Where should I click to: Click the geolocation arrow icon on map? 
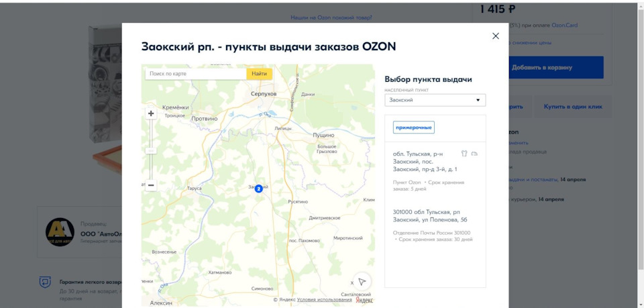362,282
